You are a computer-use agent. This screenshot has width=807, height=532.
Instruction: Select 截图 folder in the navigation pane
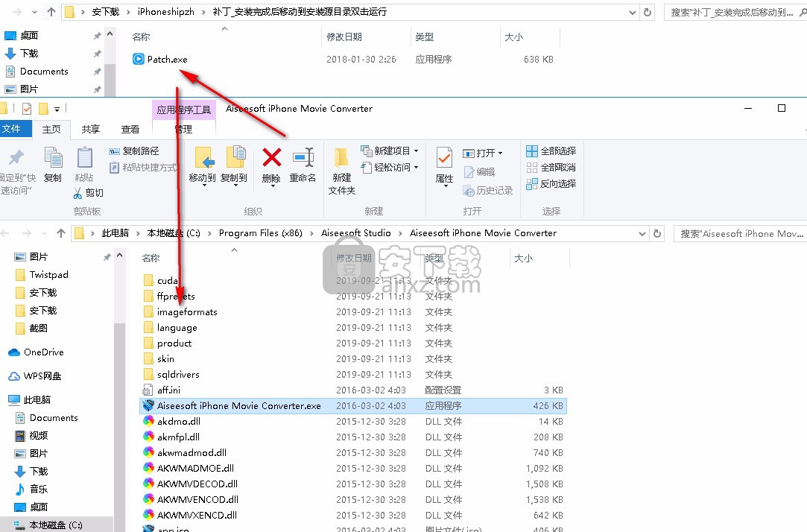pyautogui.click(x=38, y=329)
